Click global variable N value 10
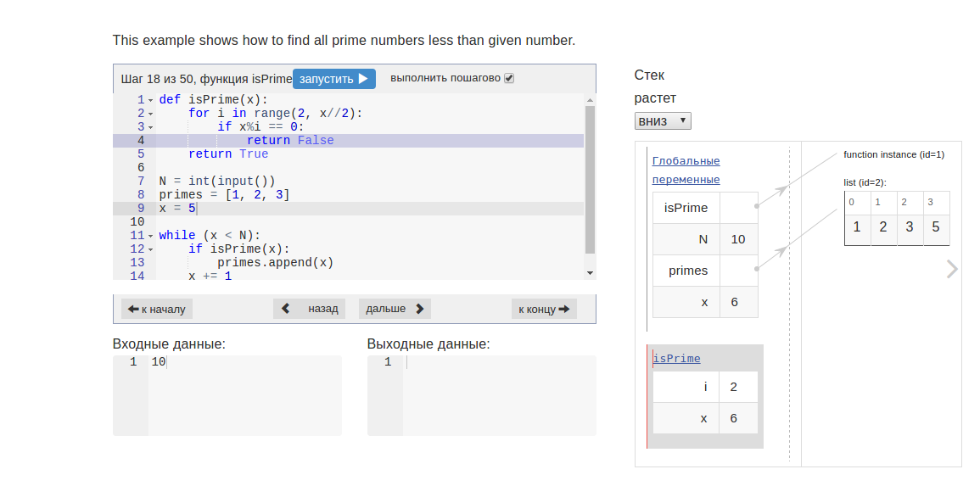Viewport: 980px width, 486px height. 739,239
